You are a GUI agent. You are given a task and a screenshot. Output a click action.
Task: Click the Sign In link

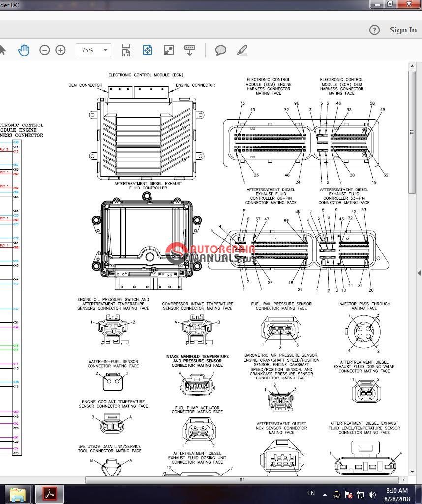pos(402,30)
